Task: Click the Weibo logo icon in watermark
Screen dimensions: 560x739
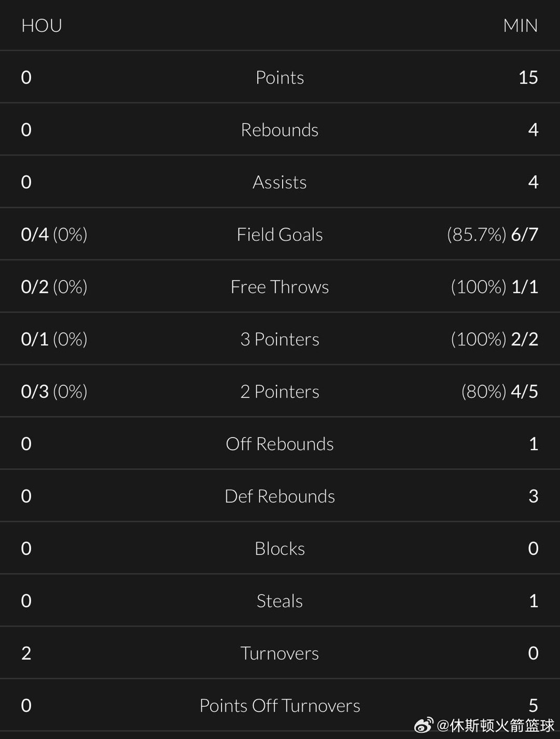Action: (424, 724)
